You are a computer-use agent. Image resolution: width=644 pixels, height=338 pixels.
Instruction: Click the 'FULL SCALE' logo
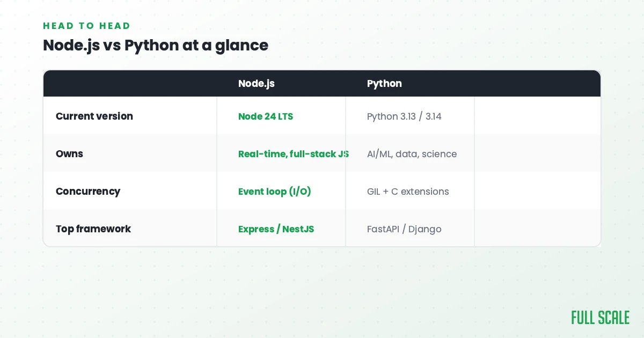tap(600, 318)
